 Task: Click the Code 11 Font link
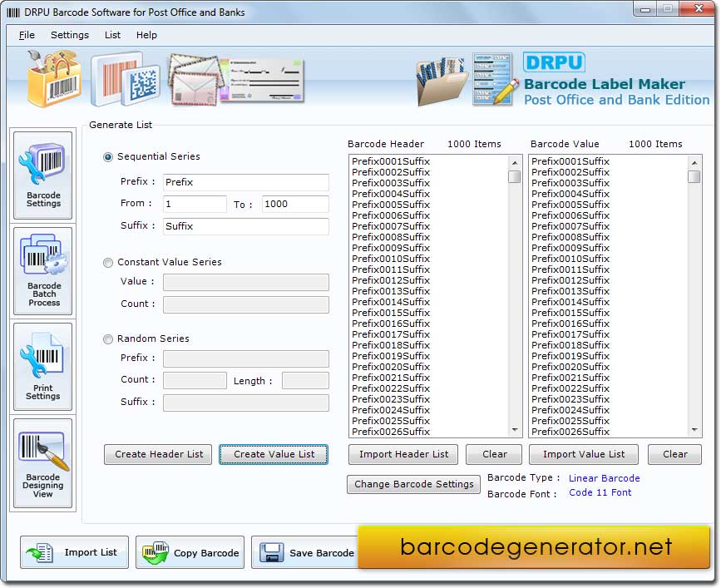pos(600,492)
